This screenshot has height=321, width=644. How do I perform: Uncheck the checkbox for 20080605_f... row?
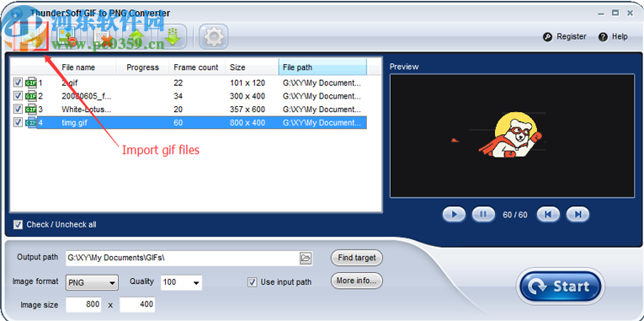(x=18, y=96)
